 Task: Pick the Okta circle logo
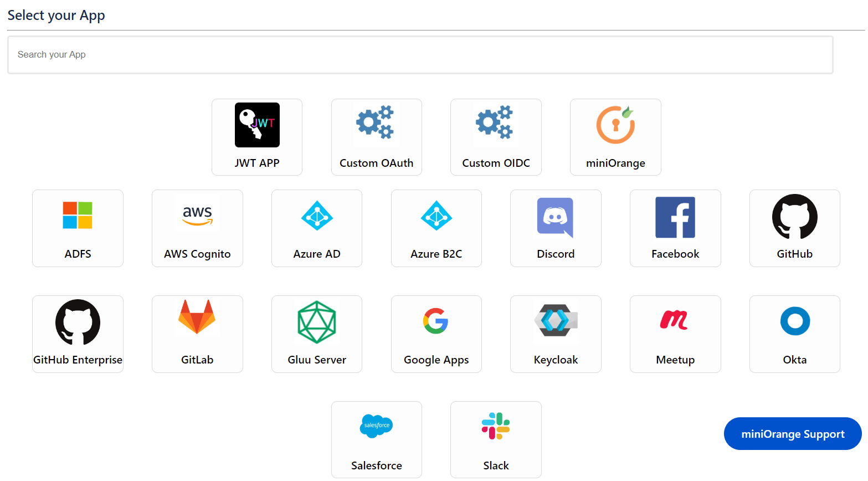(x=795, y=321)
